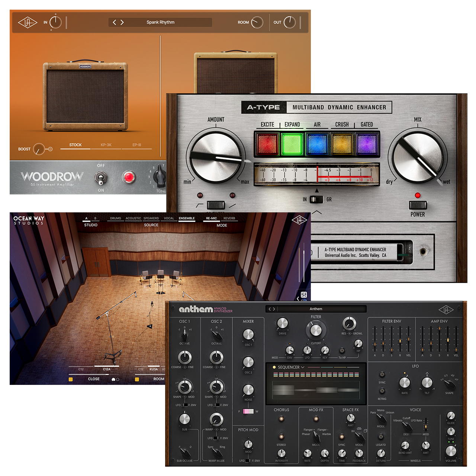Click the microphone layout icon in Ocean Way
The image size is (476, 476).
pyautogui.click(x=304, y=294)
